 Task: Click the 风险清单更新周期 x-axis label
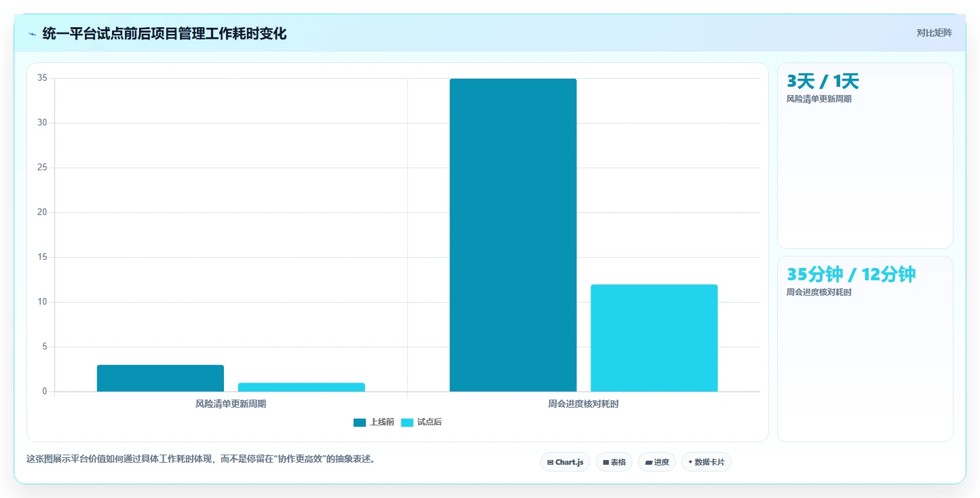[x=231, y=404]
